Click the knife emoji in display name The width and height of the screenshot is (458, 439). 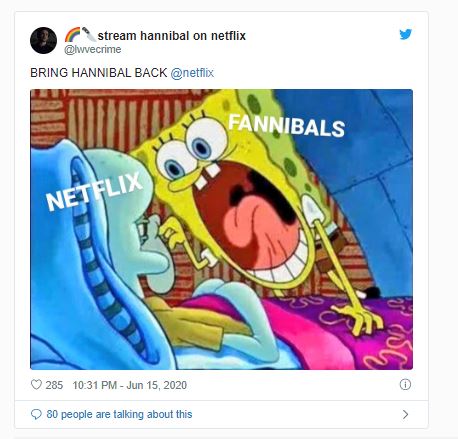click(89, 34)
